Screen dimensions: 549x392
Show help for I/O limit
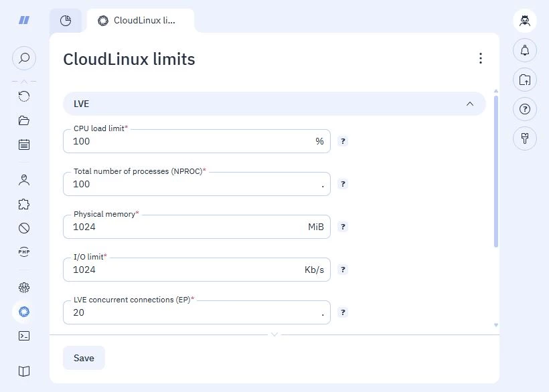coord(343,270)
